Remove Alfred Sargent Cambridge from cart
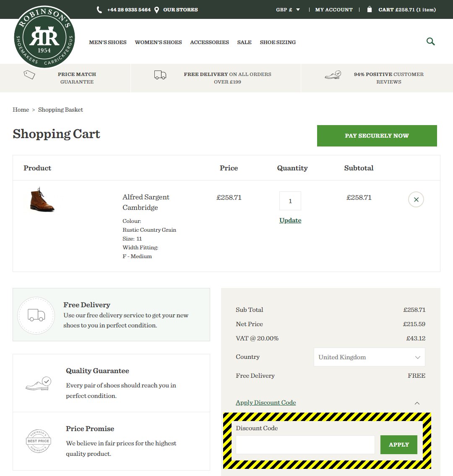453x476 pixels. (416, 199)
